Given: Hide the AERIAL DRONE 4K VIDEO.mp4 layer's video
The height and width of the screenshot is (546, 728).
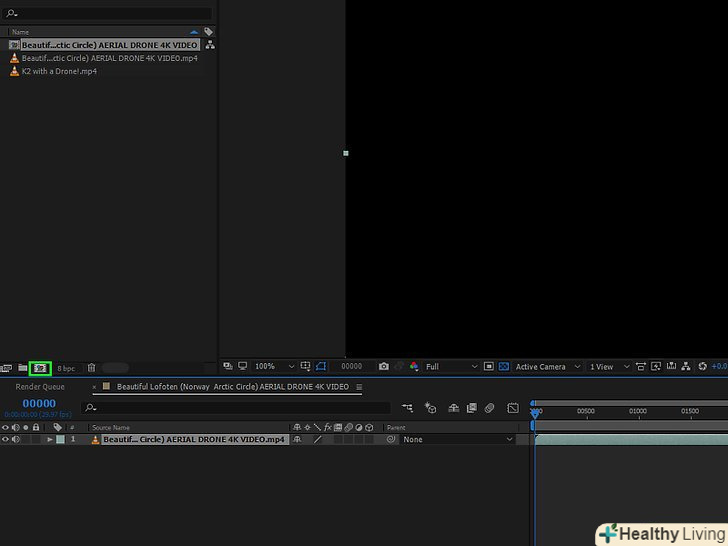Looking at the screenshot, I should tap(5, 439).
